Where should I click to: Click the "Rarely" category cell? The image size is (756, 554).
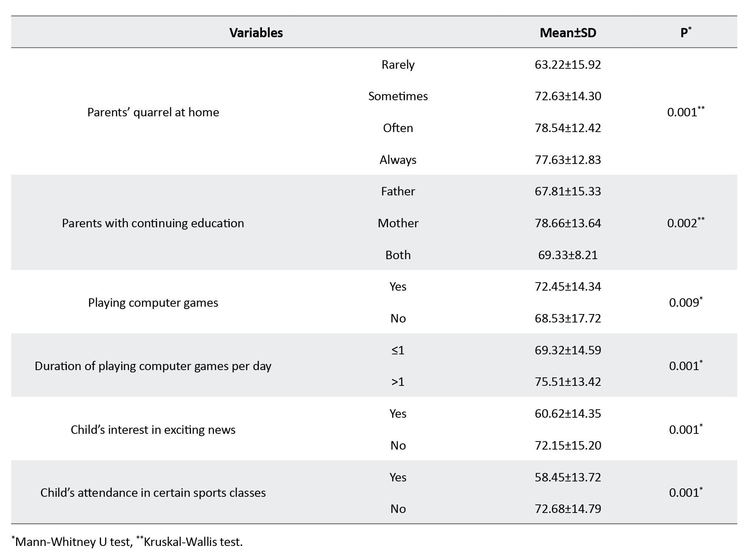pos(398,64)
